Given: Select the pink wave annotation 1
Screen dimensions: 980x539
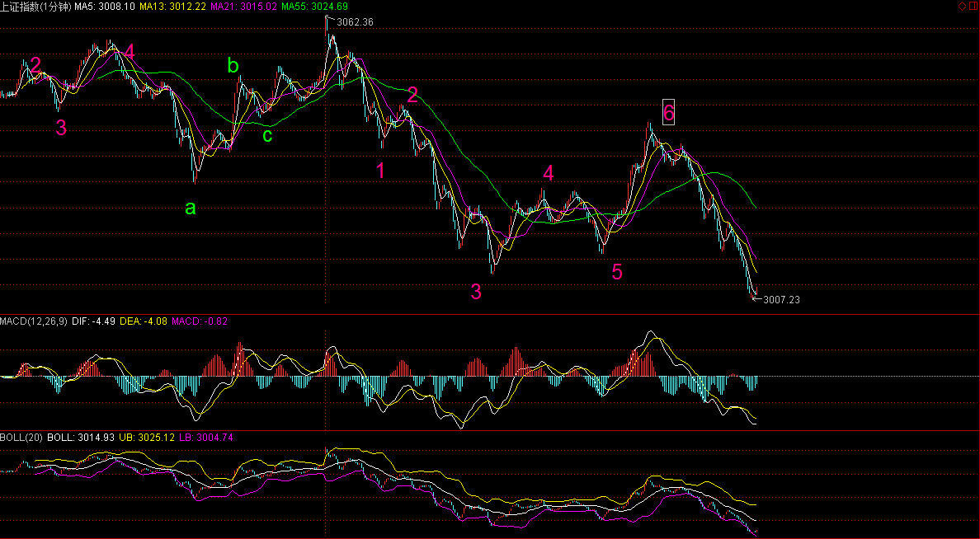Looking at the screenshot, I should point(380,170).
